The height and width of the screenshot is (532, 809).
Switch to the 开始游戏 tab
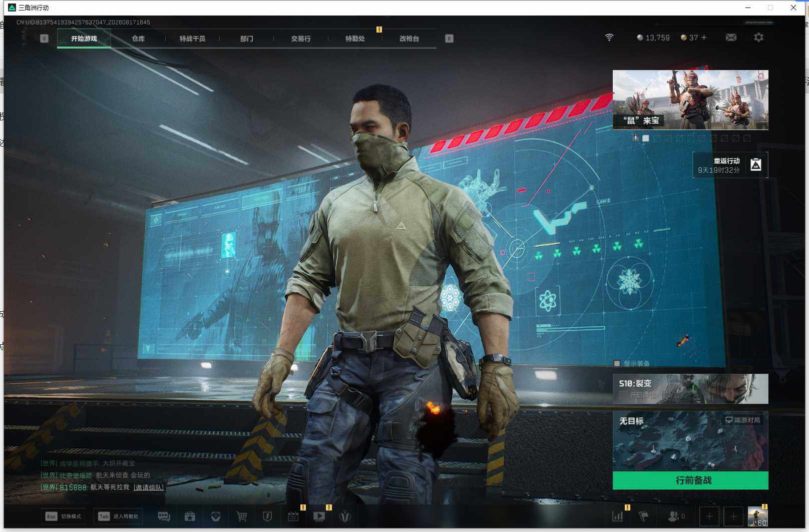84,39
